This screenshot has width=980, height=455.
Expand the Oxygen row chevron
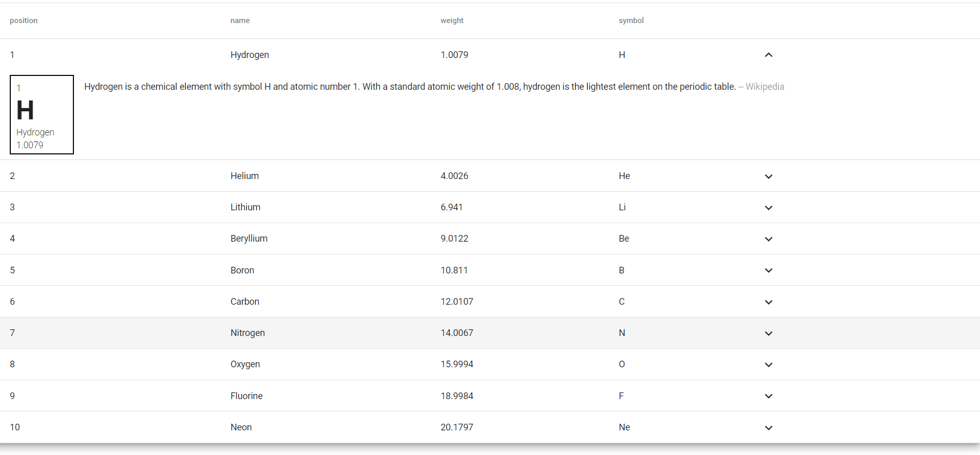click(x=768, y=365)
